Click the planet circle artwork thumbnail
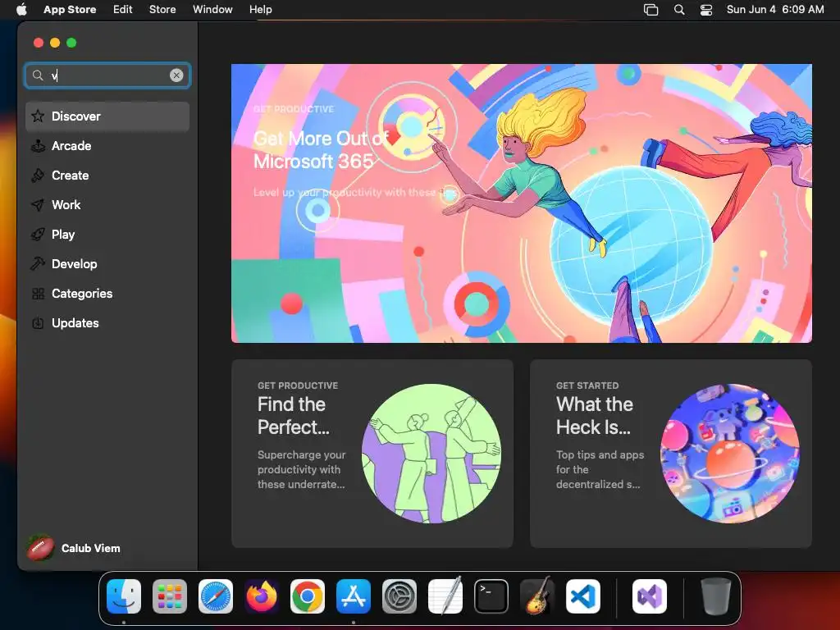Screen dimensions: 840x630 click(x=729, y=453)
